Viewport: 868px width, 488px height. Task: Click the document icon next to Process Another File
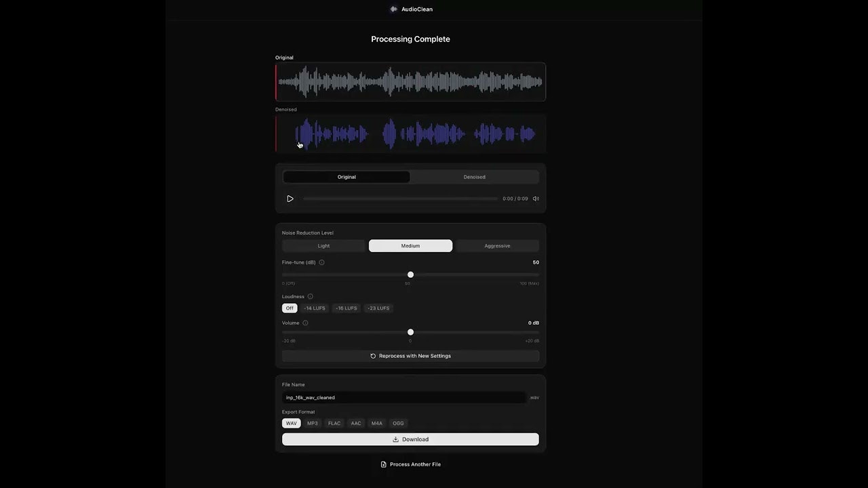pyautogui.click(x=383, y=464)
